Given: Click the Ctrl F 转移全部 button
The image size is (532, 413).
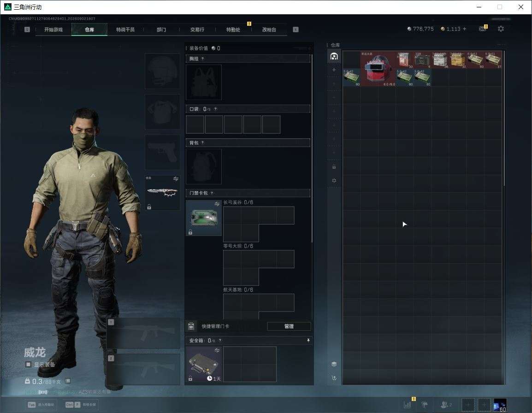Looking at the screenshot, I should [x=80, y=405].
